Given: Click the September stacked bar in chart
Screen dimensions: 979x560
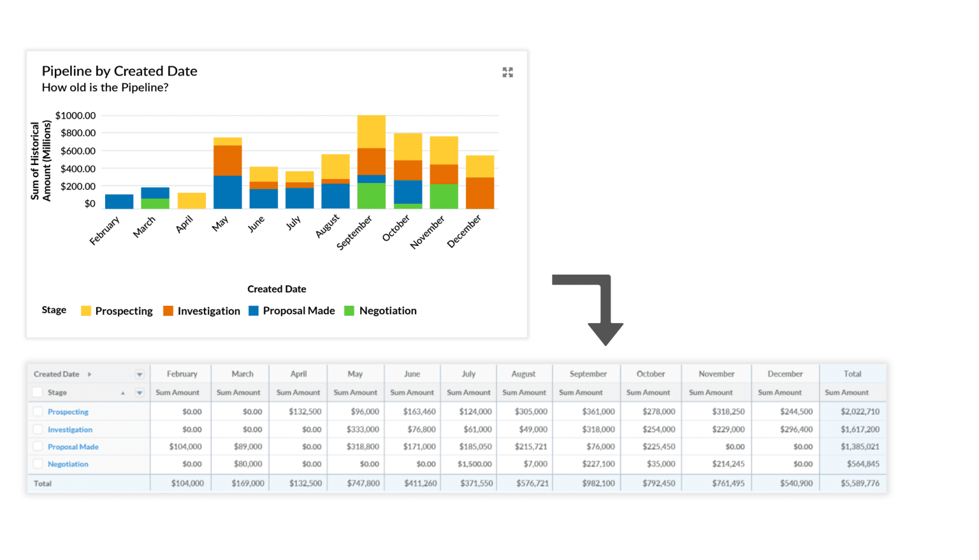Looking at the screenshot, I should point(370,159).
